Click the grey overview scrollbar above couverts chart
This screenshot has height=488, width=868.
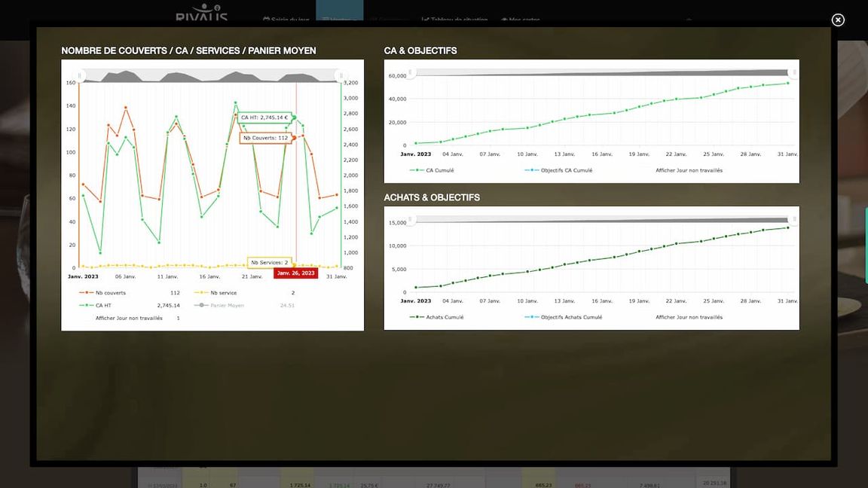click(210, 76)
